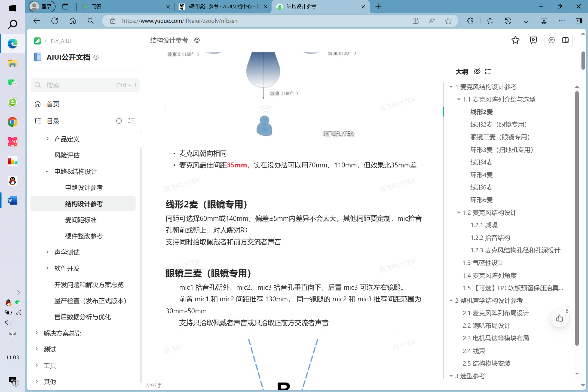
Task: Open WeChat from the taskbar
Action: tap(12, 82)
